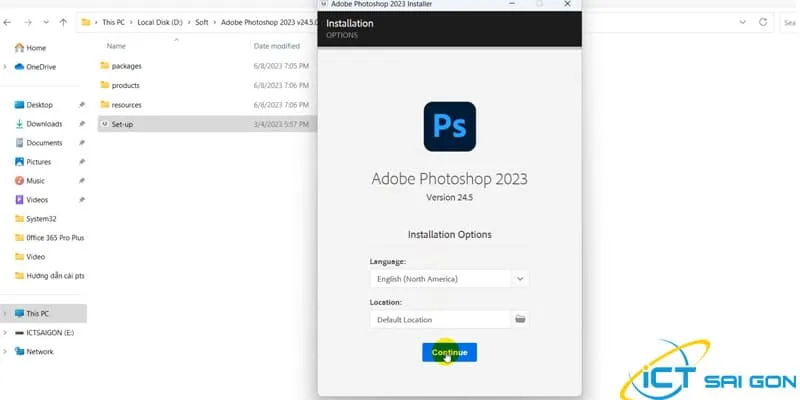Click the Photoshop Ps logo icon
This screenshot has width=800, height=400.
(x=449, y=127)
